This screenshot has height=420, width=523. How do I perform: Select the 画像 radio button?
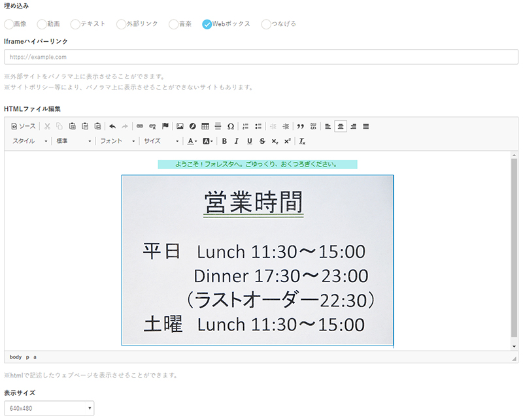(9, 24)
